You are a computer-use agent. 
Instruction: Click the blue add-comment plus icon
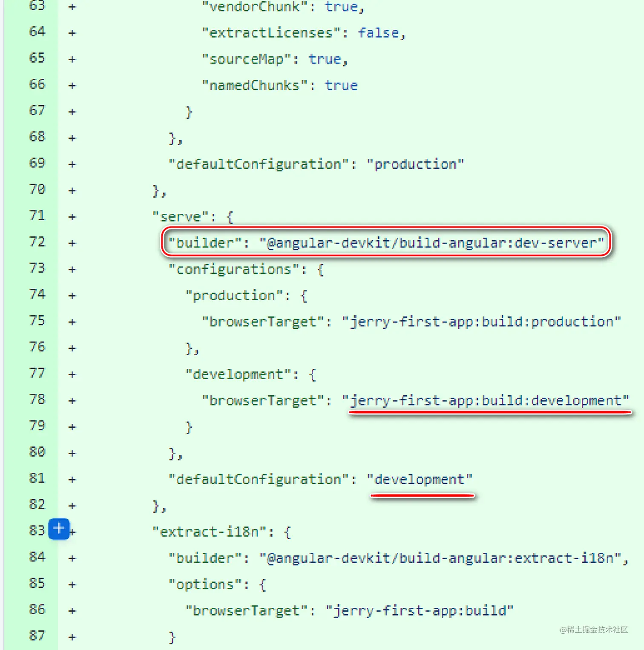(x=59, y=529)
